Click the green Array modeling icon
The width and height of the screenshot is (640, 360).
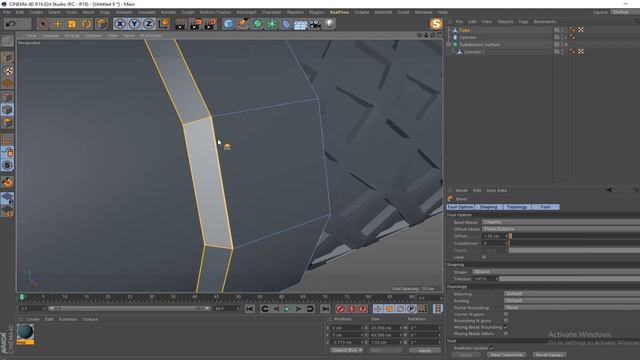272,24
